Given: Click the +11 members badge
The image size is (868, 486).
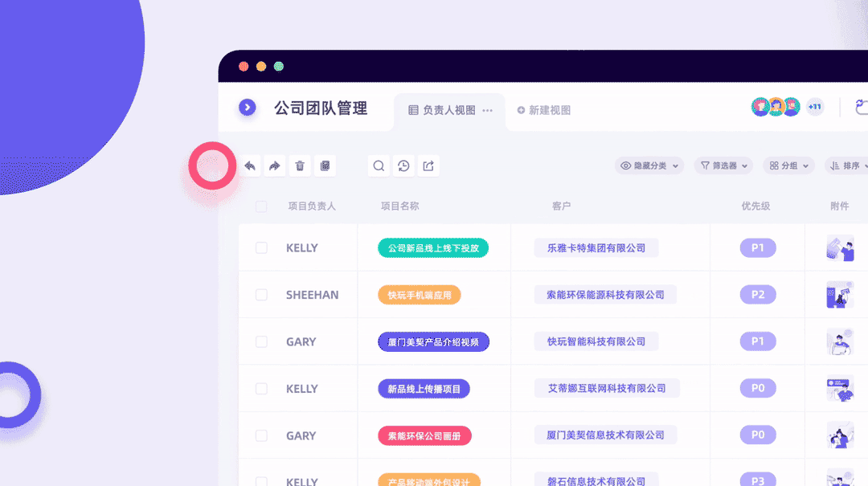Looking at the screenshot, I should [x=814, y=107].
